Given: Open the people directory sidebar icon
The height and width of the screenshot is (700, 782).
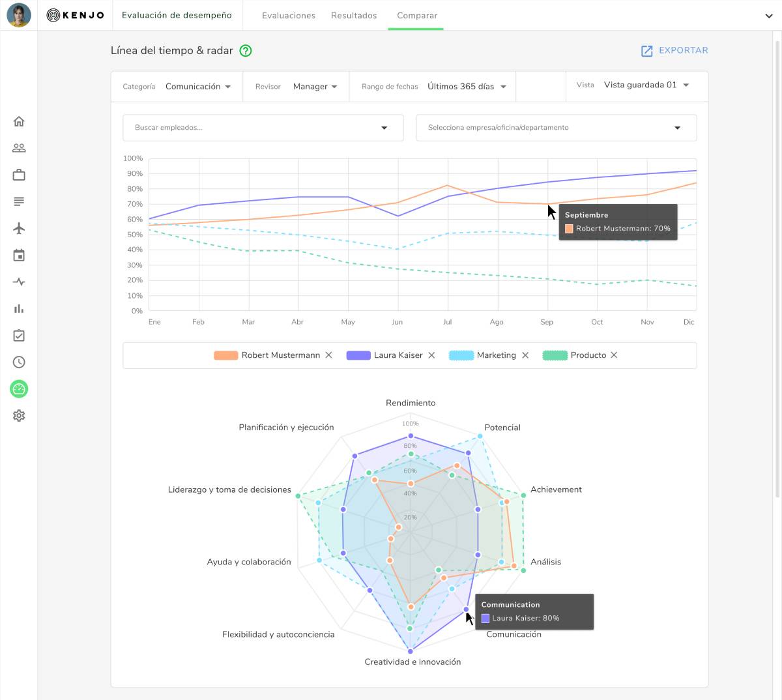Looking at the screenshot, I should click(19, 148).
